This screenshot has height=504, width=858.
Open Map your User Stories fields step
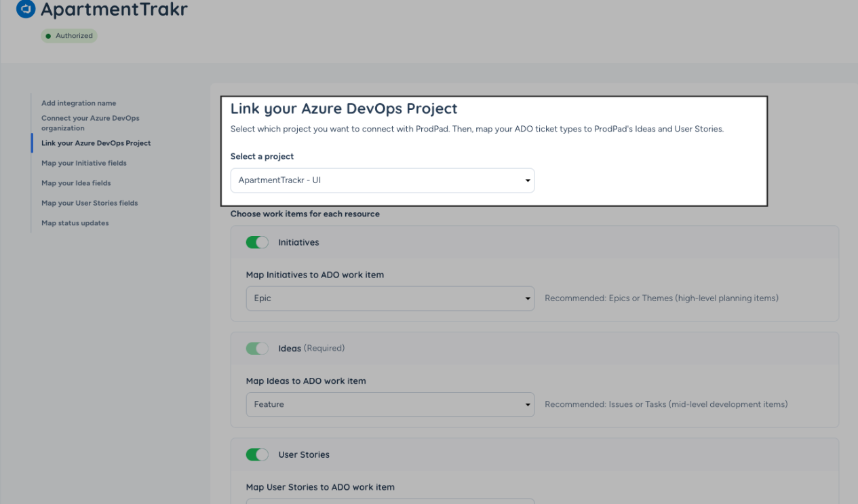coord(90,203)
